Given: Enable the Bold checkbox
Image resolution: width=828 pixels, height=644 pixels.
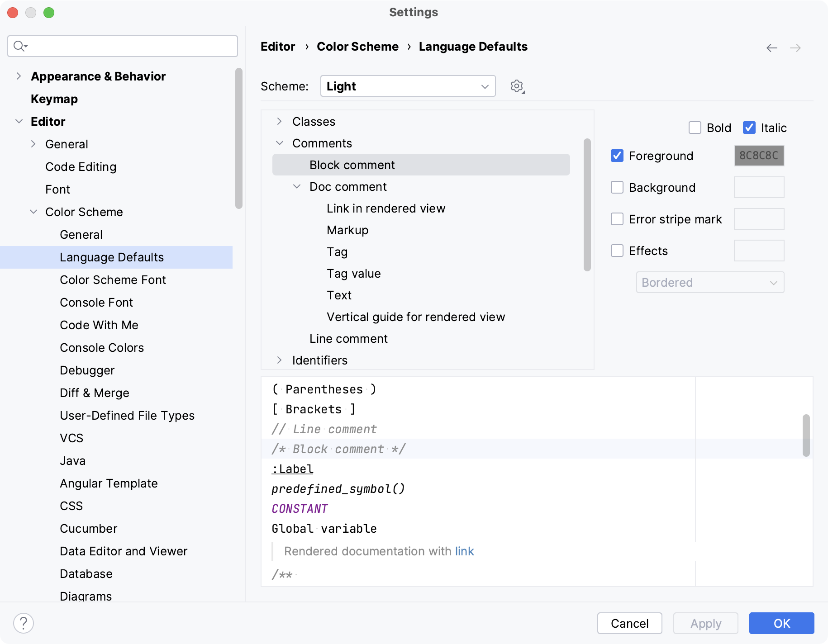Looking at the screenshot, I should point(695,128).
